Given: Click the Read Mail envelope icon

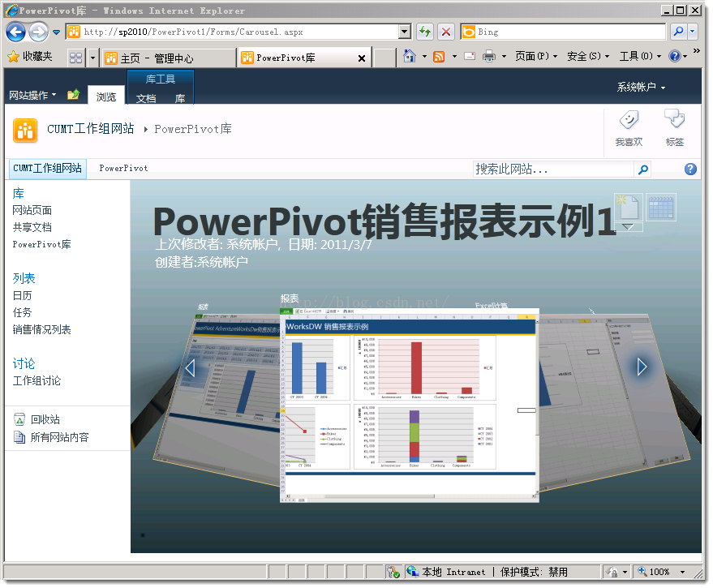Looking at the screenshot, I should point(470,57).
